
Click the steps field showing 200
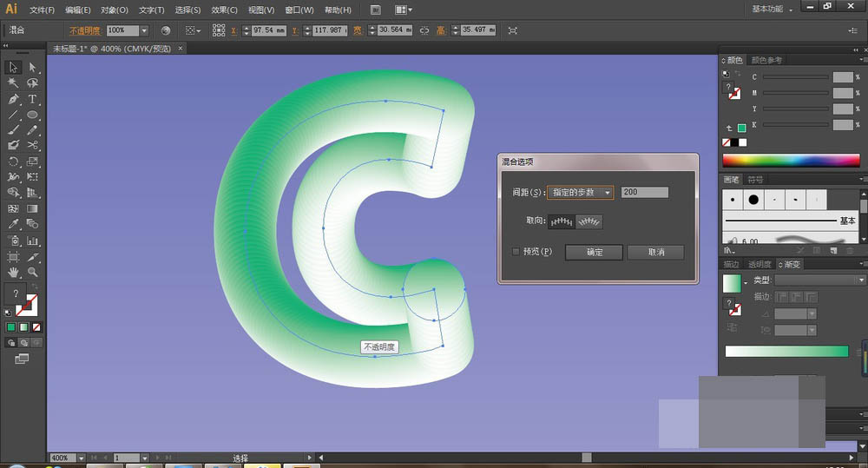(x=644, y=192)
